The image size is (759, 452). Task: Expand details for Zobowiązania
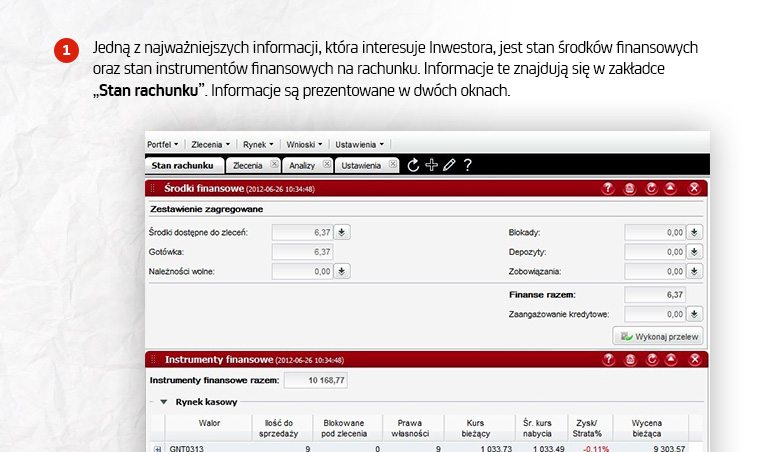(694, 271)
